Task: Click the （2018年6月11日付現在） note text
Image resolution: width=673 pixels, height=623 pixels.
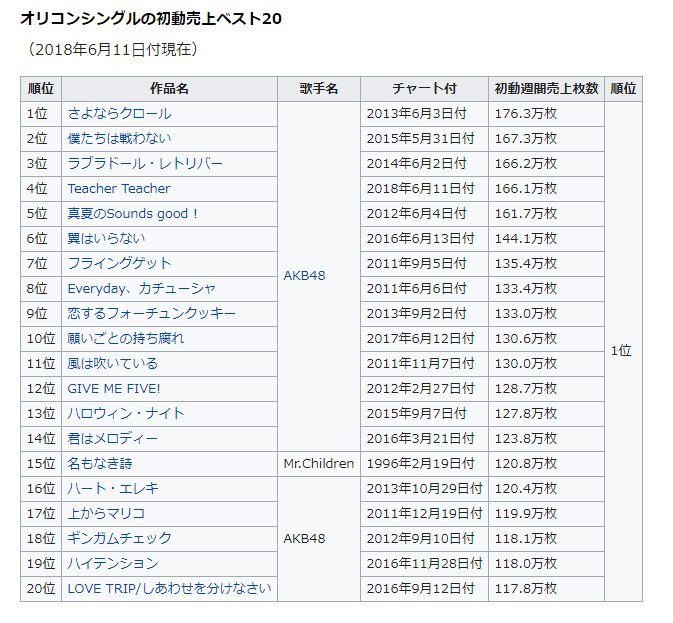Action: (x=112, y=49)
